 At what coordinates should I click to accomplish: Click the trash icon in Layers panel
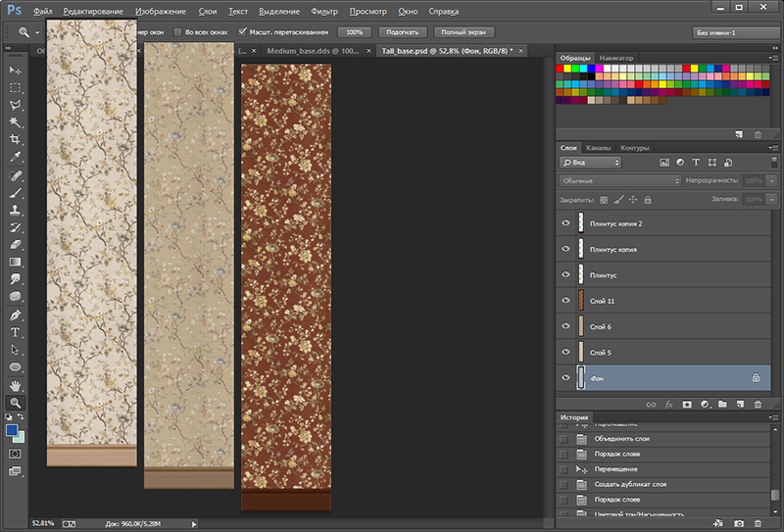[758, 404]
